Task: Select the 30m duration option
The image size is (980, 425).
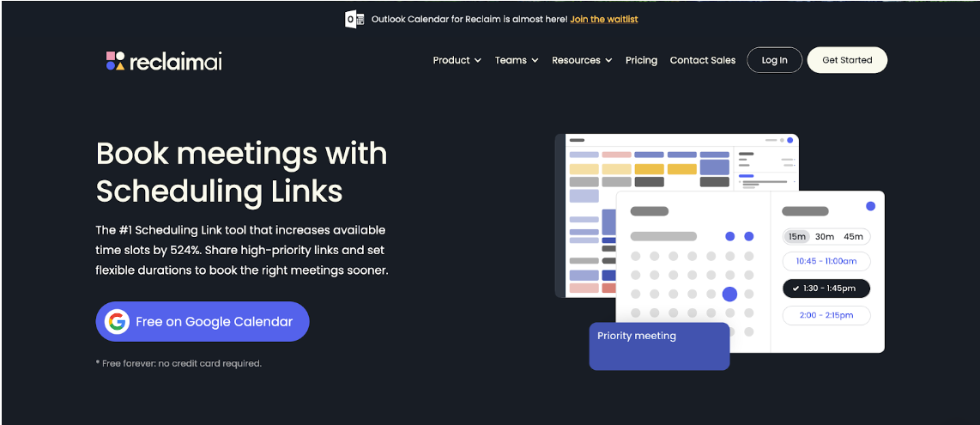Action: 825,237
